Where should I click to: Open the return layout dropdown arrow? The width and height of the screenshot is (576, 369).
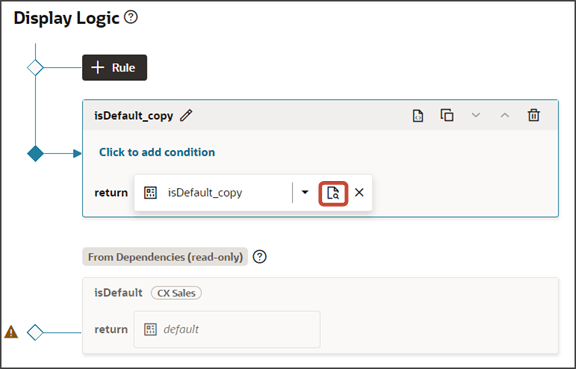305,192
